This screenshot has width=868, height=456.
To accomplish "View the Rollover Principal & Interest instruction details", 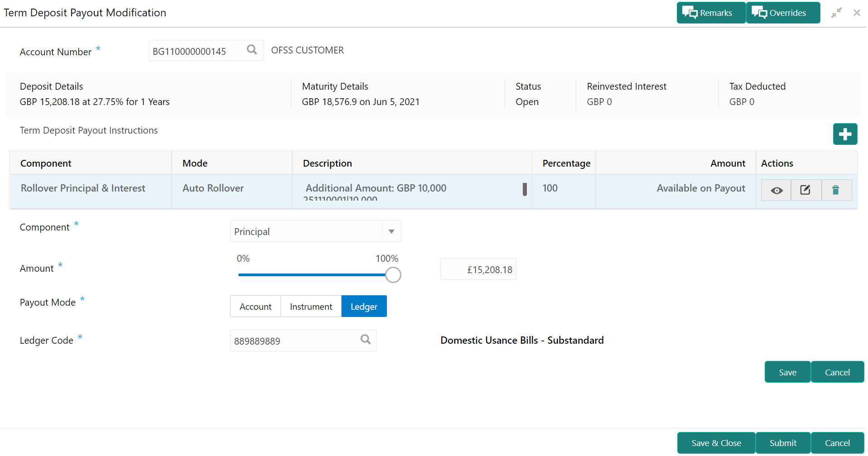I will [x=776, y=190].
